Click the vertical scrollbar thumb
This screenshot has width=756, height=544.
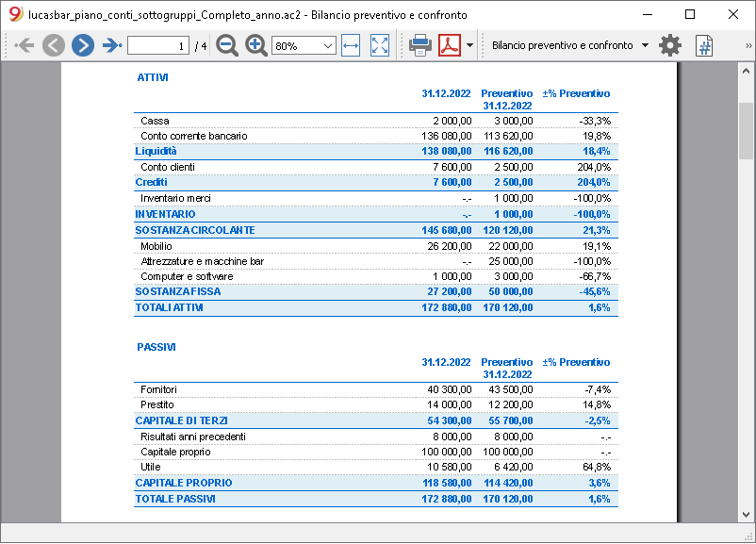746,131
